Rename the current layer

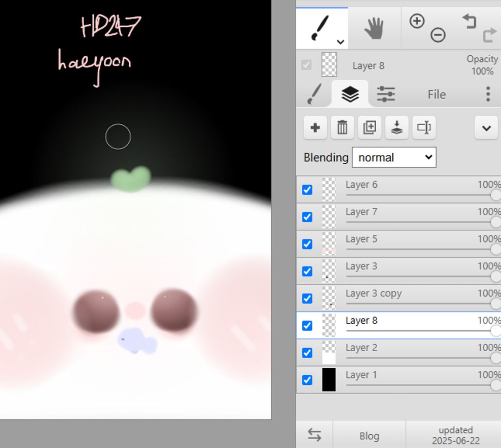(424, 128)
